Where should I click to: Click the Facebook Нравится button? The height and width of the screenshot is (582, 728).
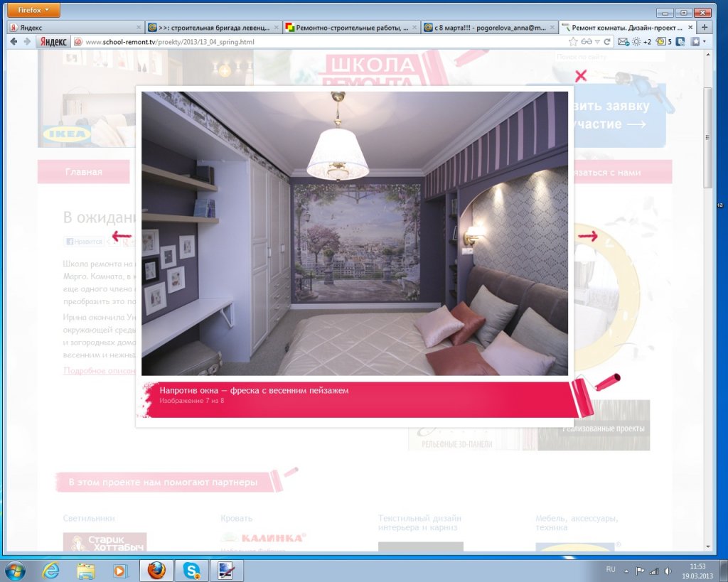point(84,242)
